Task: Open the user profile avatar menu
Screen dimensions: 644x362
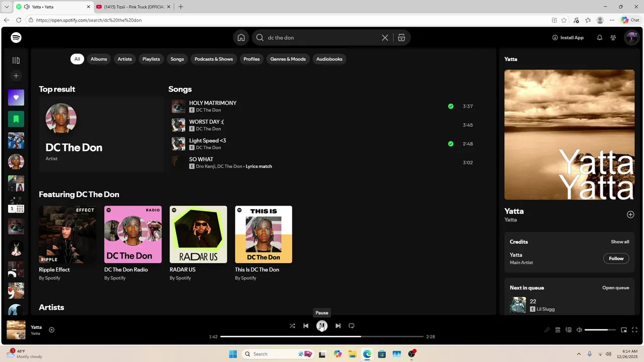Action: coord(631,38)
